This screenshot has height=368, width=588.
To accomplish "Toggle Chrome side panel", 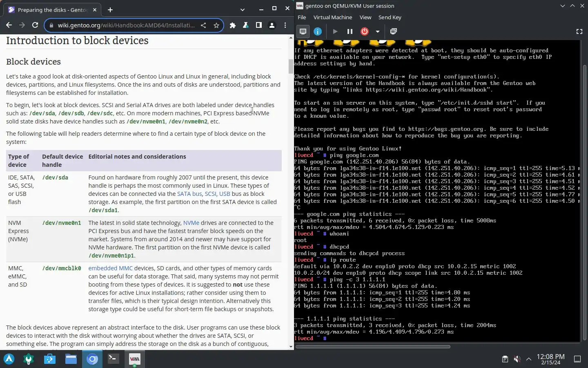I will click(x=259, y=25).
